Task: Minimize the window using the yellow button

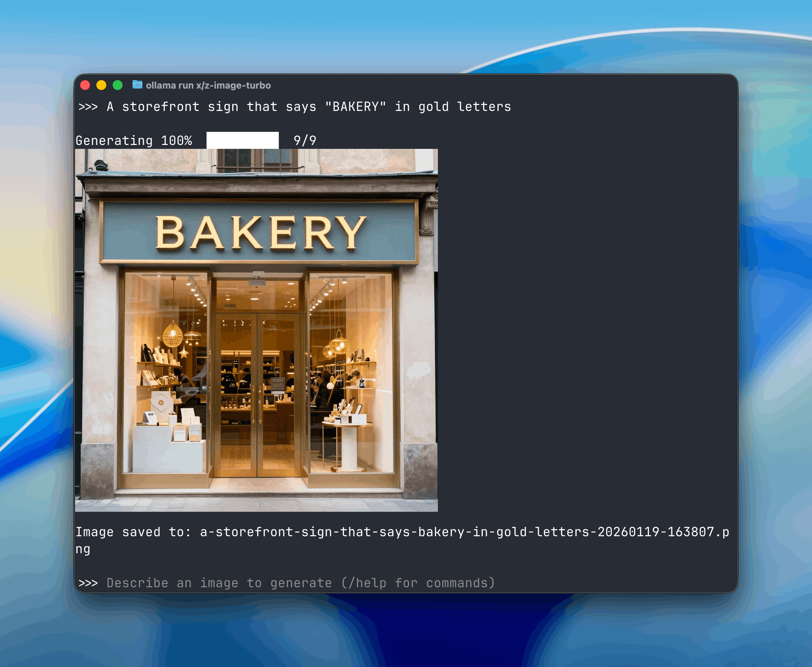Action: [x=101, y=85]
